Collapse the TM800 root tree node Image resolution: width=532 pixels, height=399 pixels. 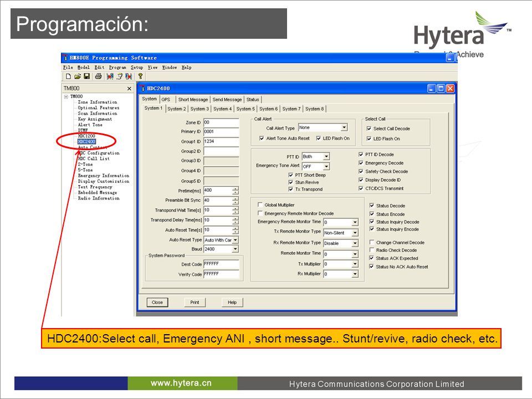pos(66,96)
